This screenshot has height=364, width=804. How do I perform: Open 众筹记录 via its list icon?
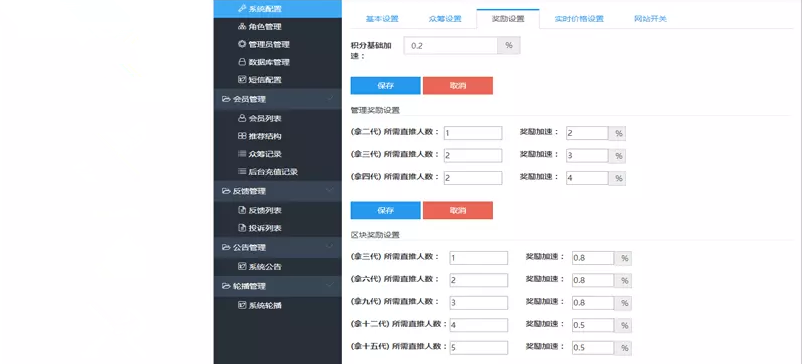pos(243,154)
